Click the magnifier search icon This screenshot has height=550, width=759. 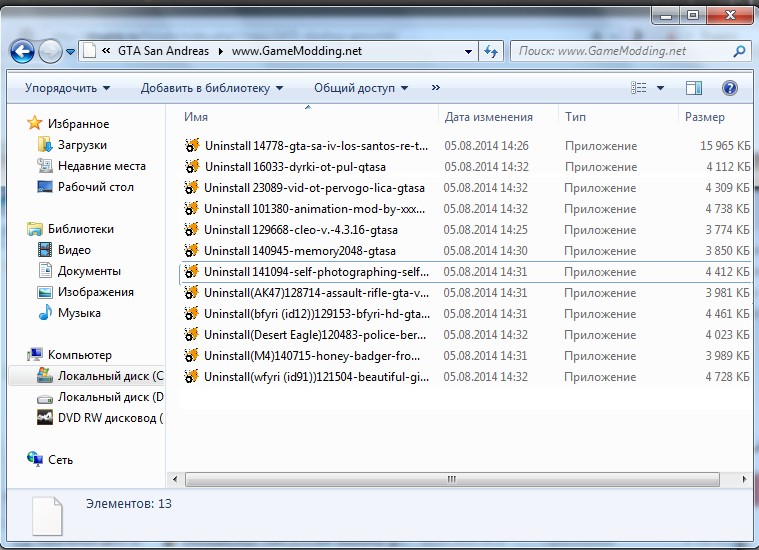[x=739, y=51]
